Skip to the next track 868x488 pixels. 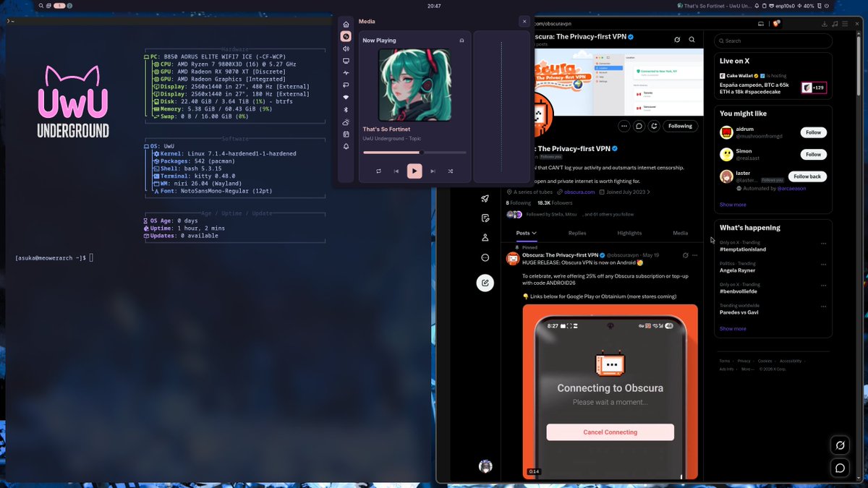(x=433, y=171)
